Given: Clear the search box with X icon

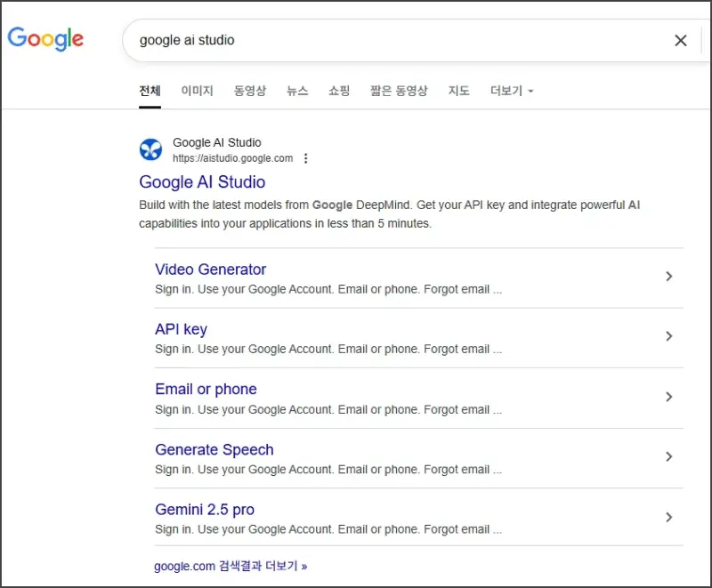Looking at the screenshot, I should point(680,40).
